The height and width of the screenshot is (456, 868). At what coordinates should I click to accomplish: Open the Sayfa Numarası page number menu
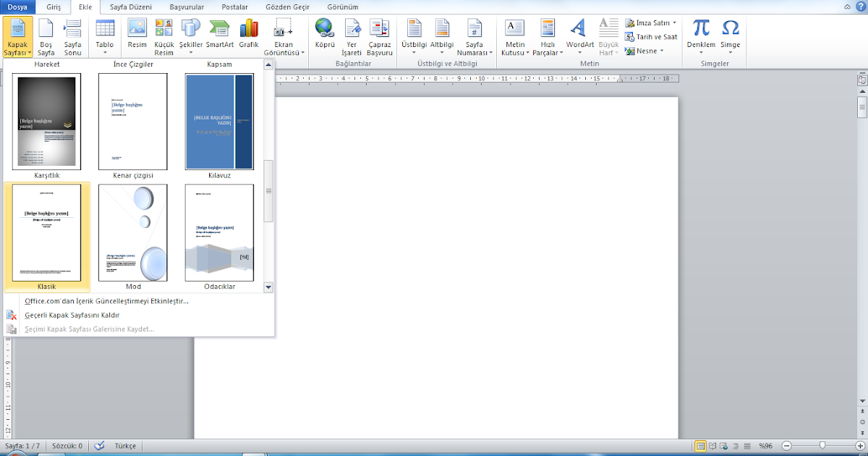[475, 37]
